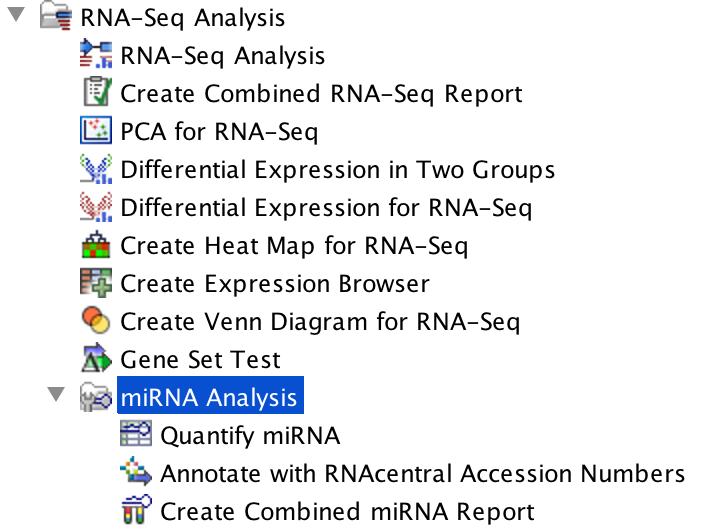Collapse the RNA-Seq Analysis folder

[16, 15]
